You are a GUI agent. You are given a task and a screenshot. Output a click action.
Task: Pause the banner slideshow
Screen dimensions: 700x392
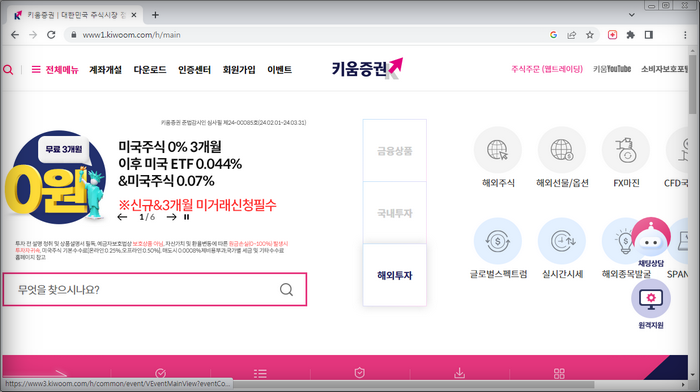point(187,217)
